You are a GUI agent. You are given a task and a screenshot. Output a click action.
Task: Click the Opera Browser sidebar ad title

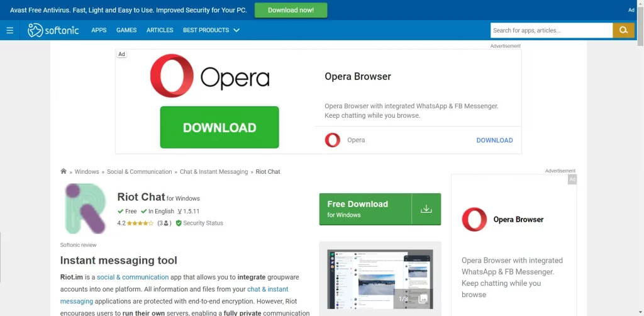518,220
